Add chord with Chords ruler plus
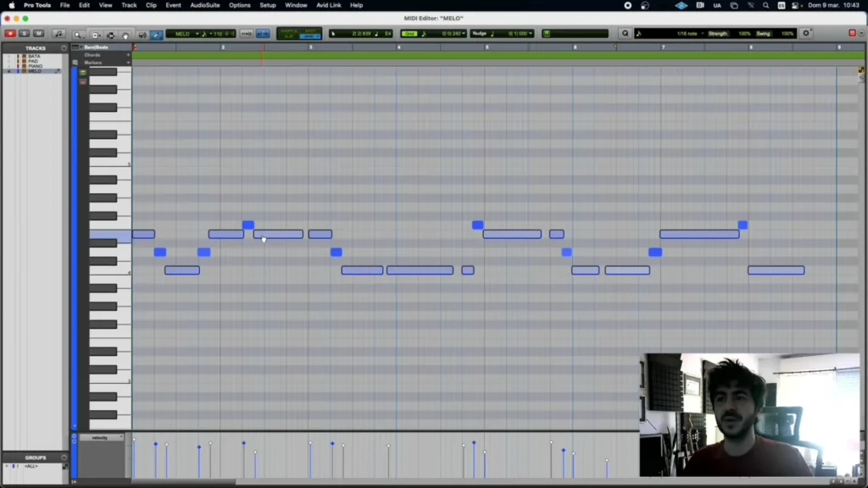This screenshot has height=488, width=868. [129, 55]
